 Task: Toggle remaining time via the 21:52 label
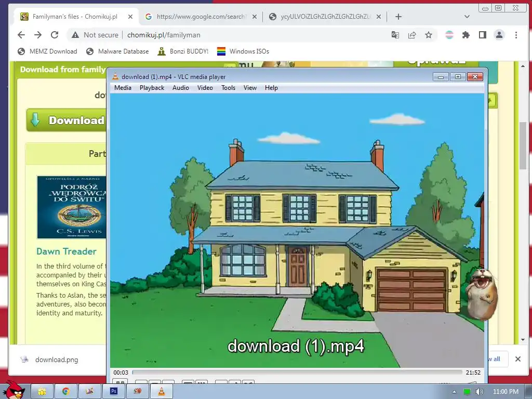click(473, 373)
